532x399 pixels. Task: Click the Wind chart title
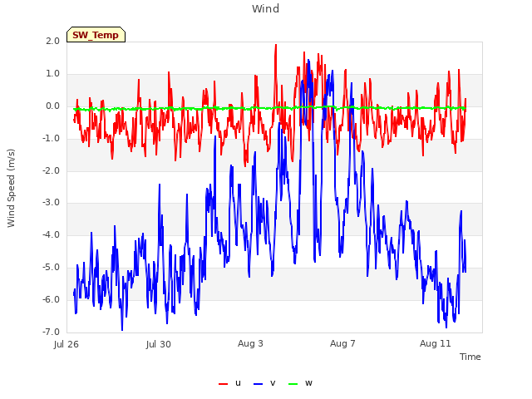(265, 8)
